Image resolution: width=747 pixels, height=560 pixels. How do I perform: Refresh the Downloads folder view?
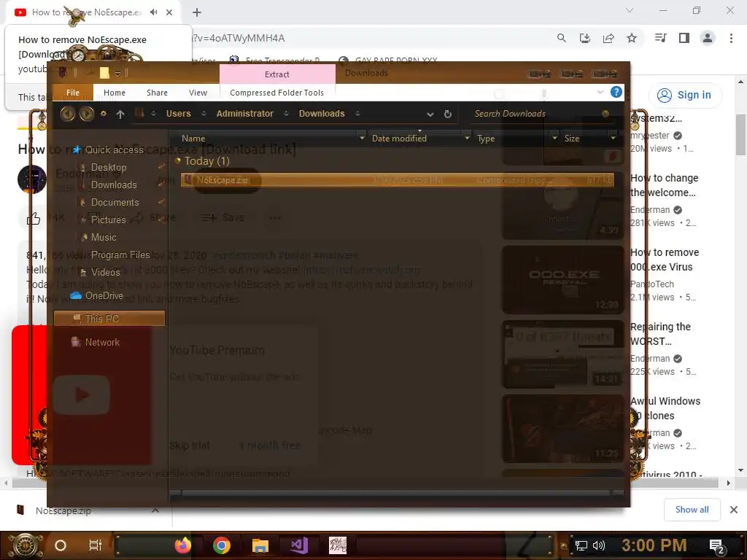coord(447,114)
